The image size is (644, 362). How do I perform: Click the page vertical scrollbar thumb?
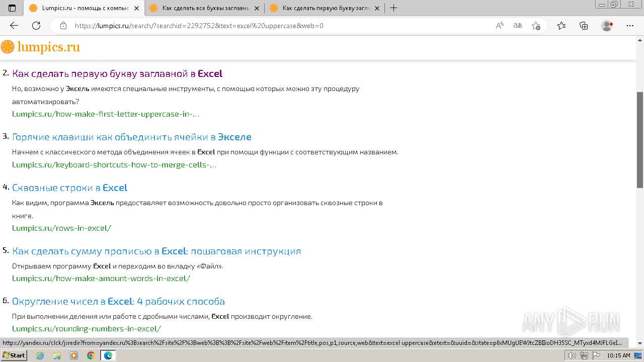click(640, 139)
